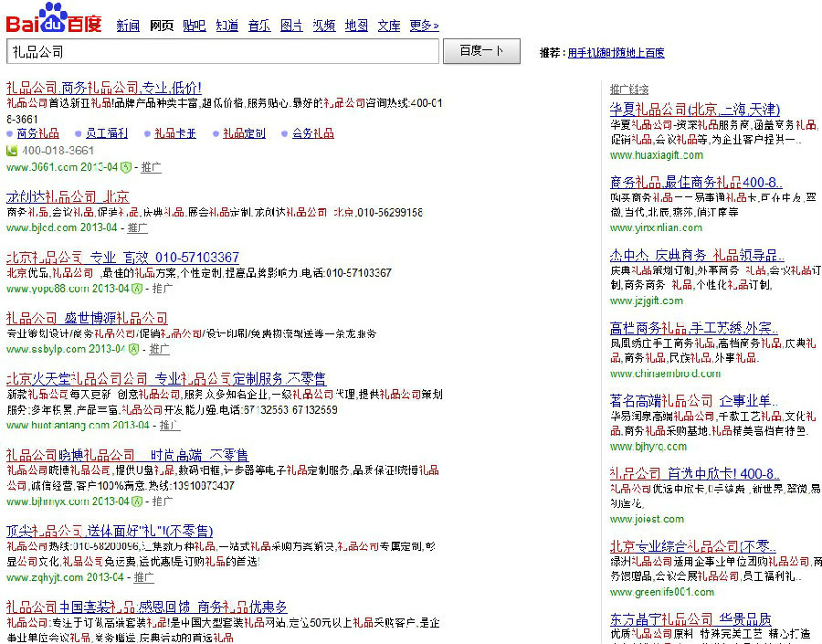822x644 pixels.
Task: Open the 高档商务礼品,手工艺绣 sidebar ad
Action: 694,328
